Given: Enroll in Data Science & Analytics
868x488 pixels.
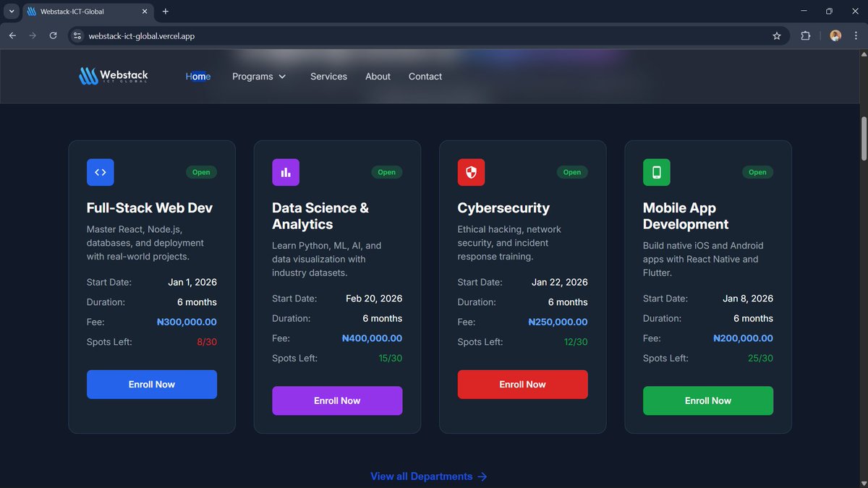Looking at the screenshot, I should tap(337, 401).
